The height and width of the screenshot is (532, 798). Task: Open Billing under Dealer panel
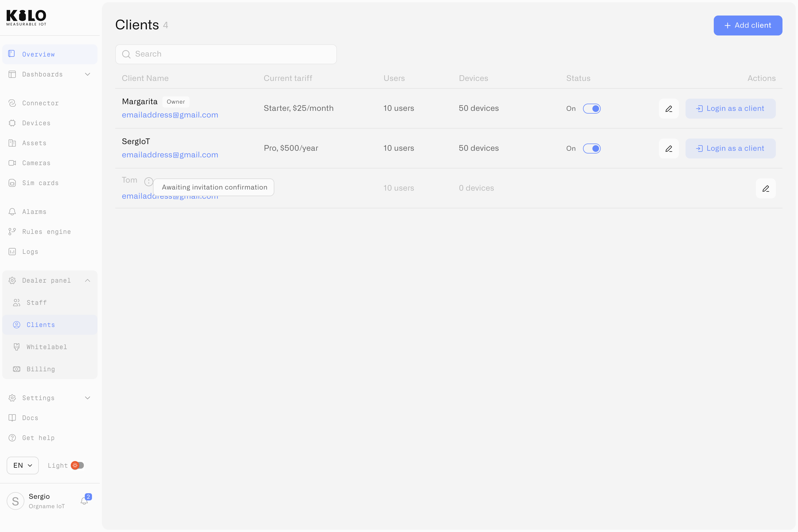tap(50, 369)
